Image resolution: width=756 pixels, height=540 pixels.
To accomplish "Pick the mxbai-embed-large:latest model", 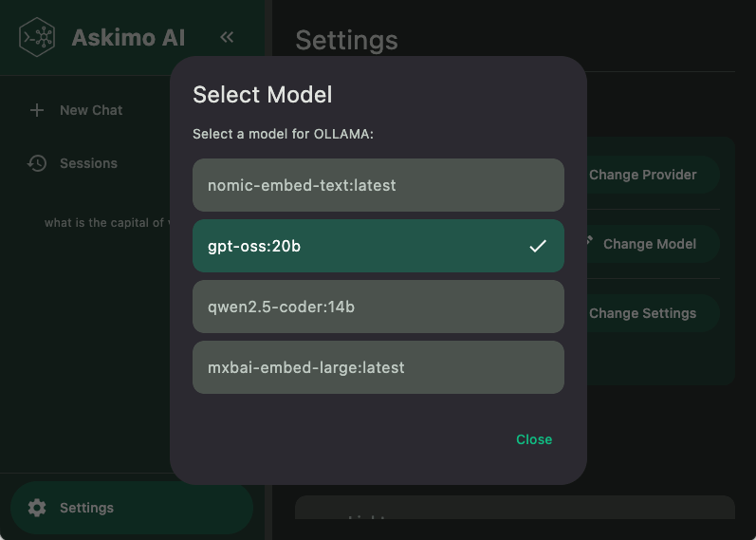I will [378, 367].
